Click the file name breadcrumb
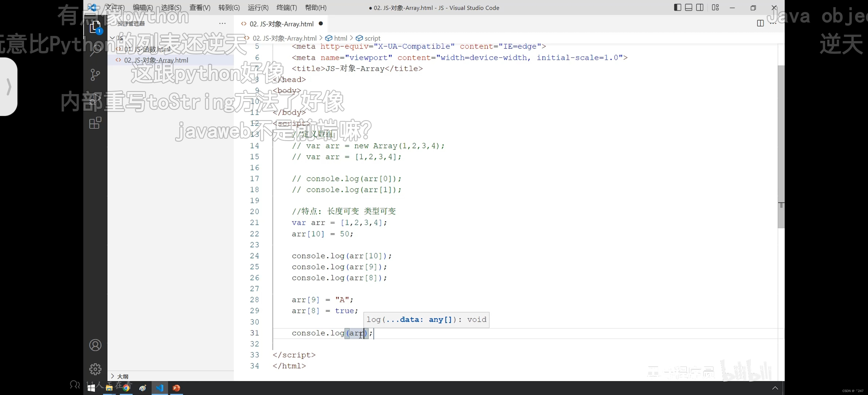The image size is (868, 395). click(284, 38)
